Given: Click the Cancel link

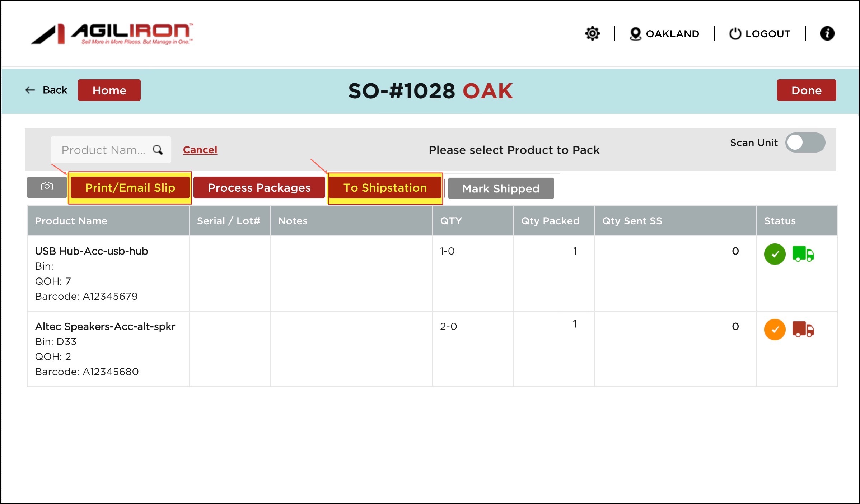Looking at the screenshot, I should click(x=200, y=150).
